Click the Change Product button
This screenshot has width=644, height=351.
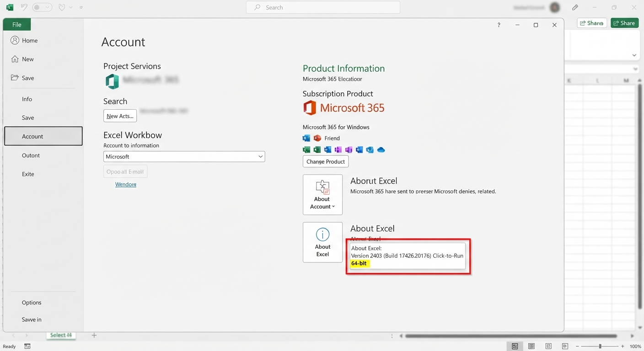point(326,161)
